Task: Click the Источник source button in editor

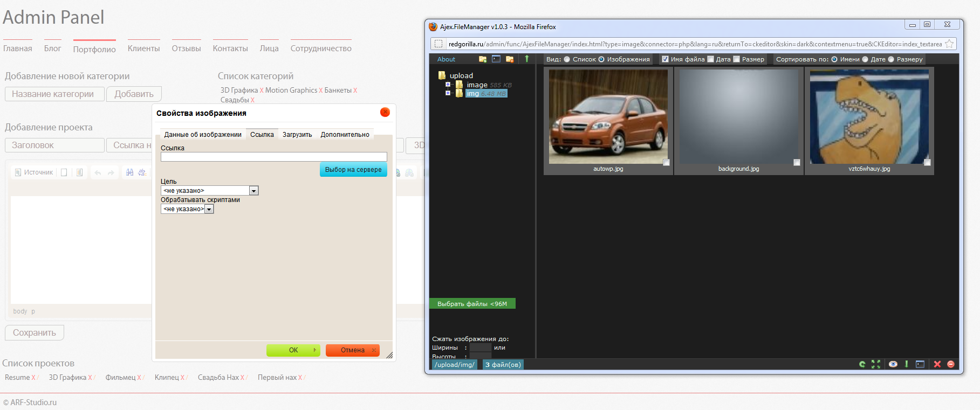Action: click(33, 172)
